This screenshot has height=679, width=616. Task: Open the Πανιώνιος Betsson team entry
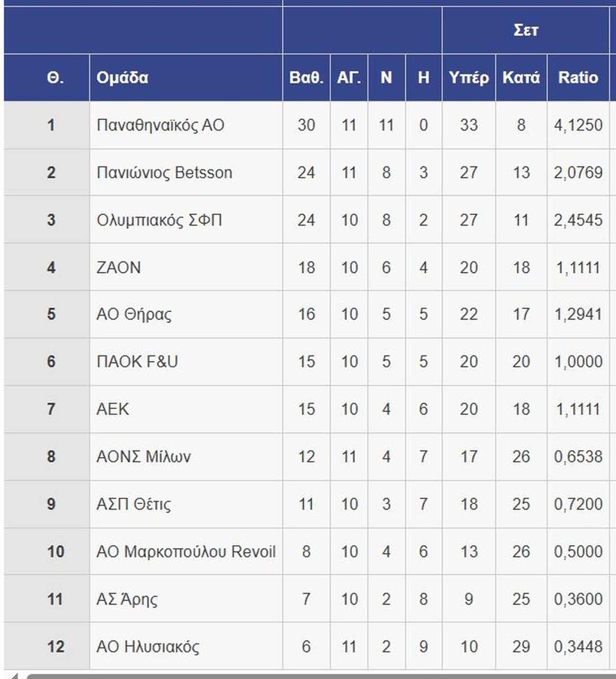click(164, 173)
